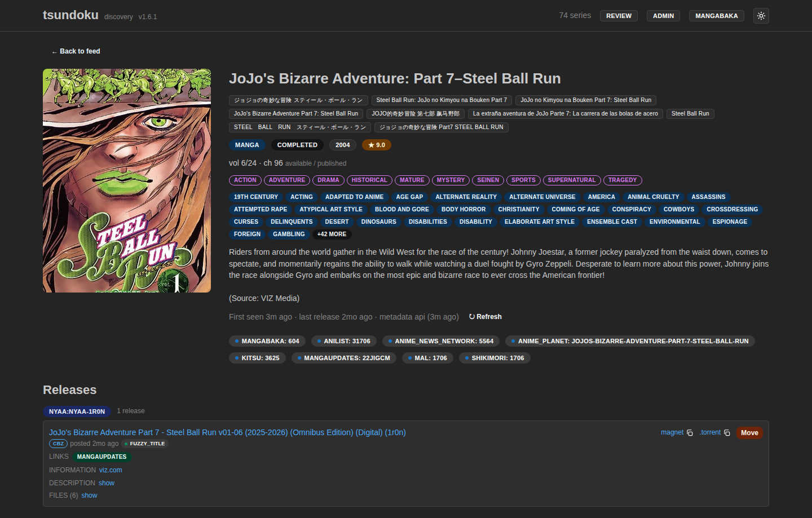Click the Completed status badge

[297, 145]
